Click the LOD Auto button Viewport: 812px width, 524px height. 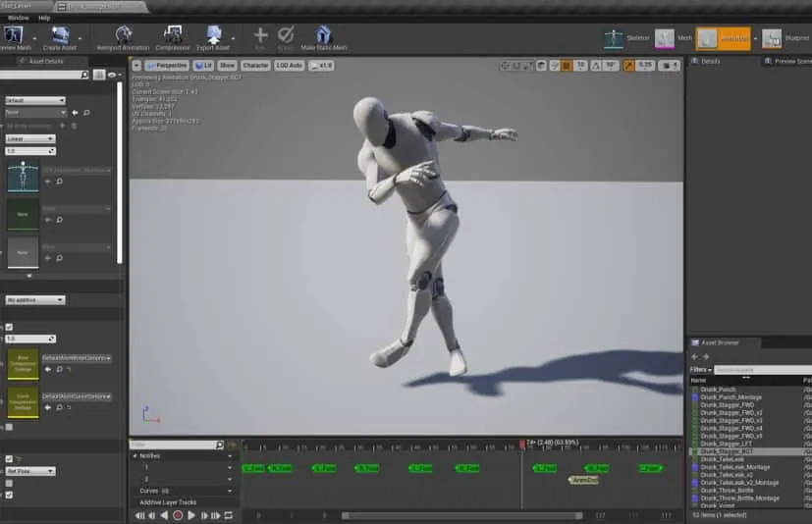(x=289, y=66)
